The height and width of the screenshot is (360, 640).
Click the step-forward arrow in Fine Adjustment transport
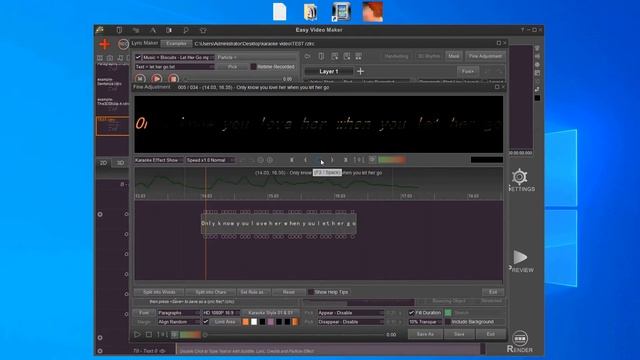pyautogui.click(x=332, y=160)
